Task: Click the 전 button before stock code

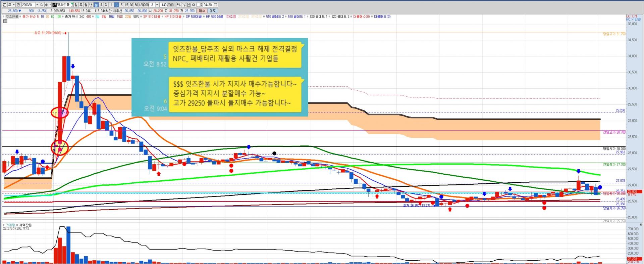Action: (18, 5)
